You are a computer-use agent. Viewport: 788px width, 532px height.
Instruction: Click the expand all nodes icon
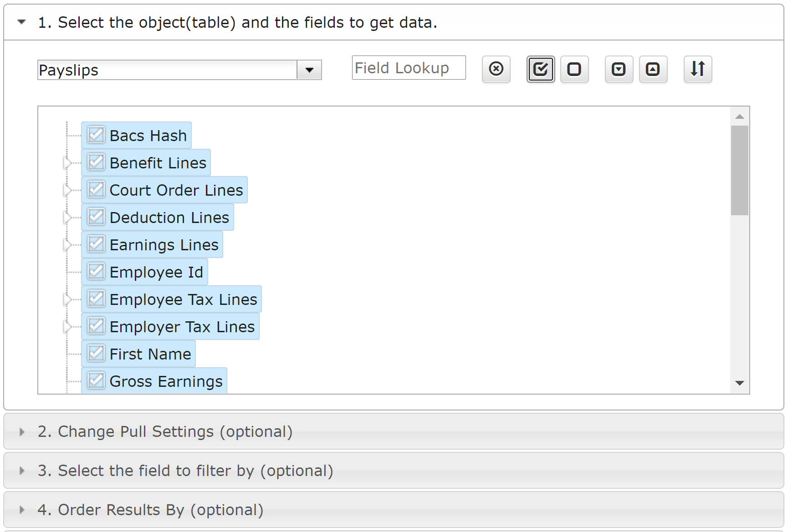619,69
